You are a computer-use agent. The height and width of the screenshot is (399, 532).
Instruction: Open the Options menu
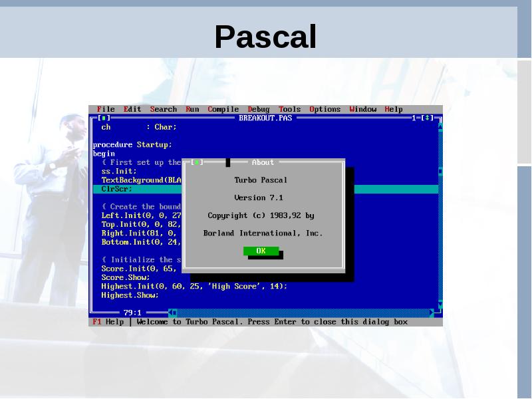pos(325,109)
